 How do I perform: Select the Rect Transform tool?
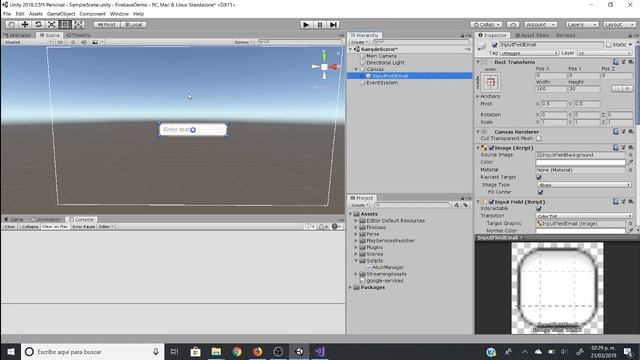pos(65,24)
